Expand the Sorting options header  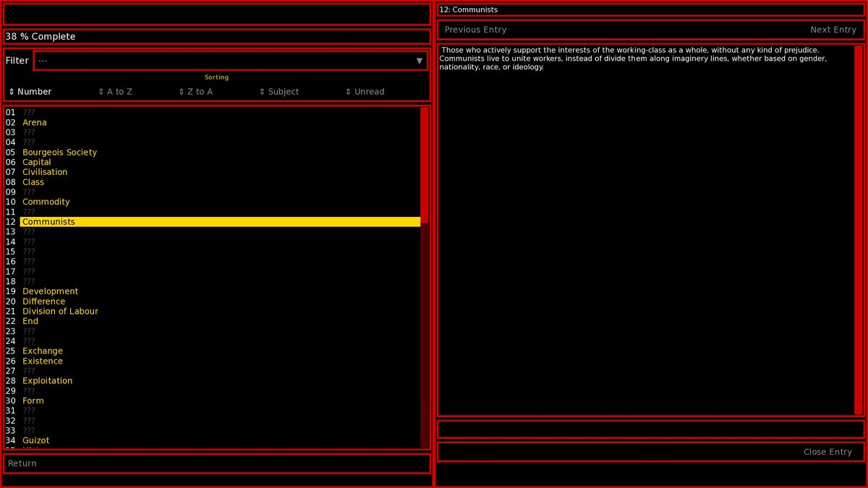point(216,77)
